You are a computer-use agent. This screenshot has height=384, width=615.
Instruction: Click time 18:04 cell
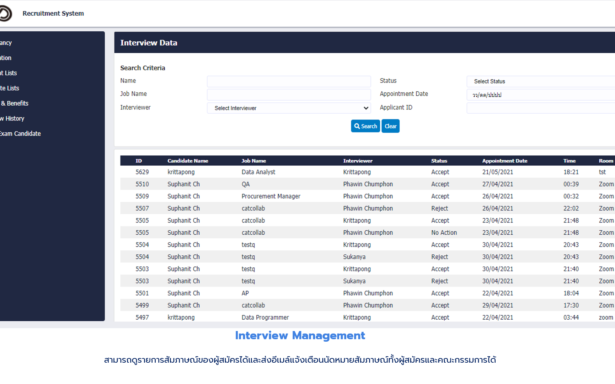571,293
